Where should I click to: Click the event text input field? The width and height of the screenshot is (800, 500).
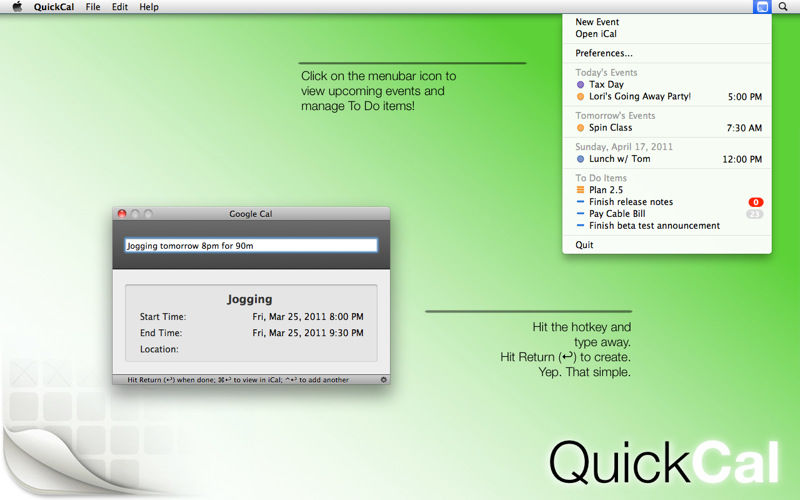click(251, 245)
